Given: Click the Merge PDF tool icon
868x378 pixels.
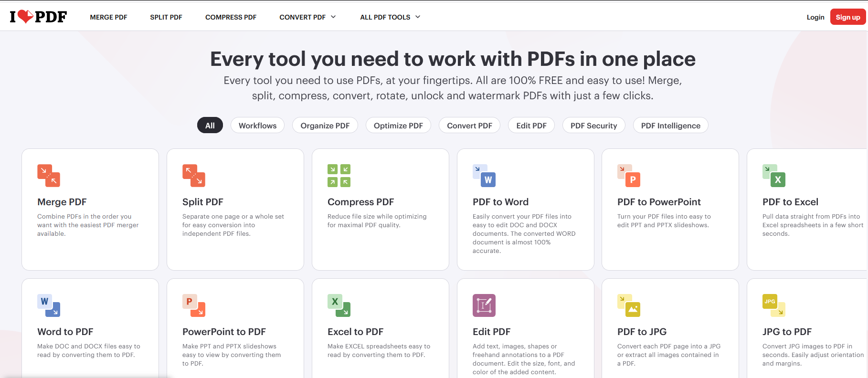Looking at the screenshot, I should pos(49,176).
